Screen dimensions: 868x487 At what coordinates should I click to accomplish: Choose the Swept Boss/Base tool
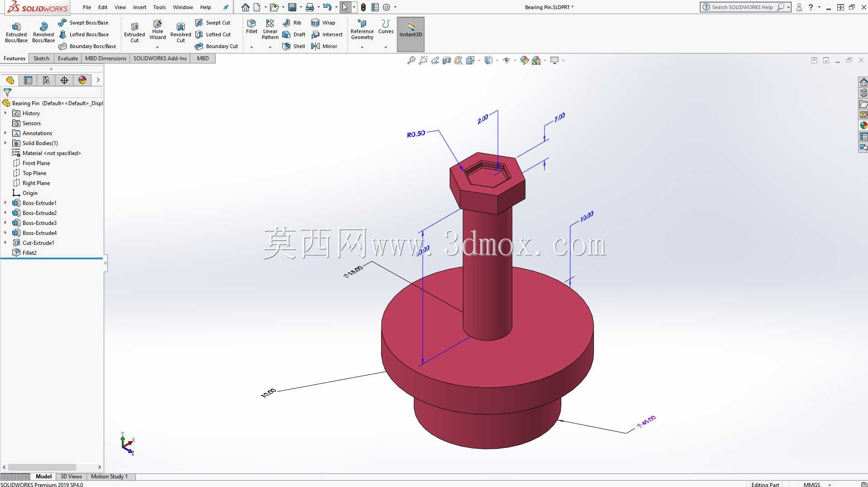click(83, 23)
